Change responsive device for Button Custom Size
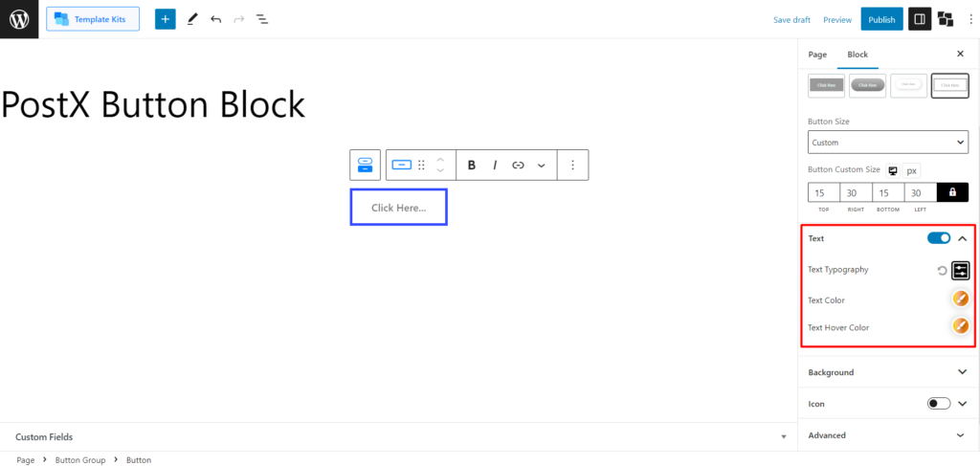 (x=893, y=170)
